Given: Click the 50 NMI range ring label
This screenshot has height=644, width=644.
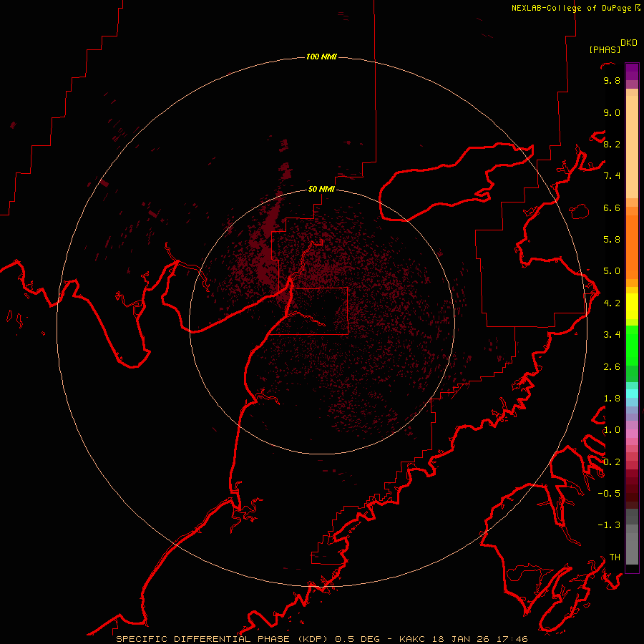Looking at the screenshot, I should 321,189.
